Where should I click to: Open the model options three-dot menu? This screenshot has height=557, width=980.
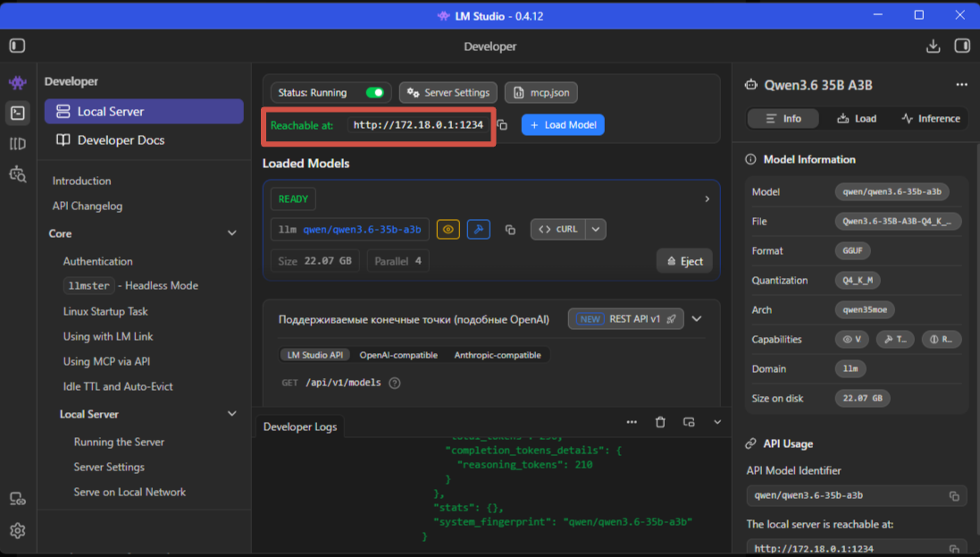(x=961, y=85)
